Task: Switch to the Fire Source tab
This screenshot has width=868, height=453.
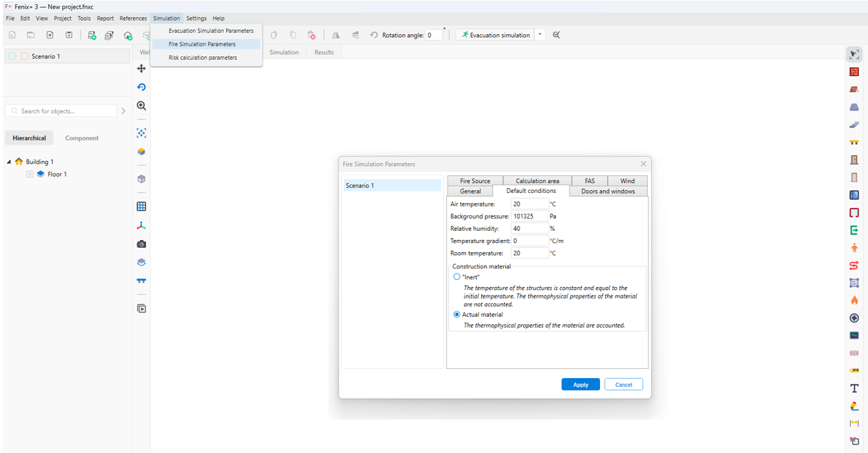Action: 475,181
